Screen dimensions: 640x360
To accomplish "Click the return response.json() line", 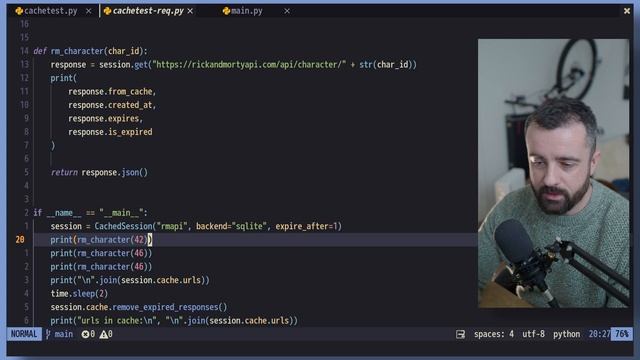I will tap(99, 172).
